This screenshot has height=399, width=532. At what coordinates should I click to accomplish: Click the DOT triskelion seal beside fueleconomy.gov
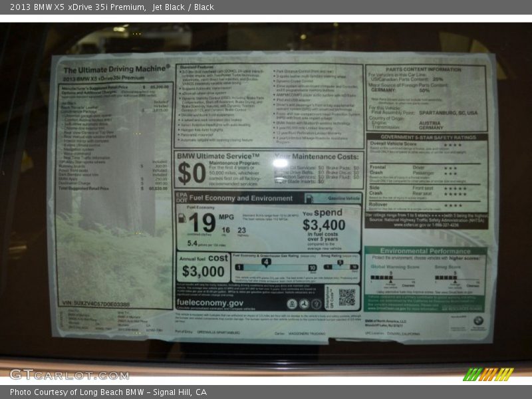point(304,304)
